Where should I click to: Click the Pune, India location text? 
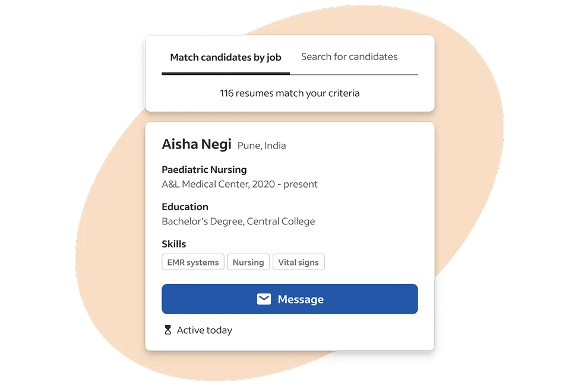point(262,146)
